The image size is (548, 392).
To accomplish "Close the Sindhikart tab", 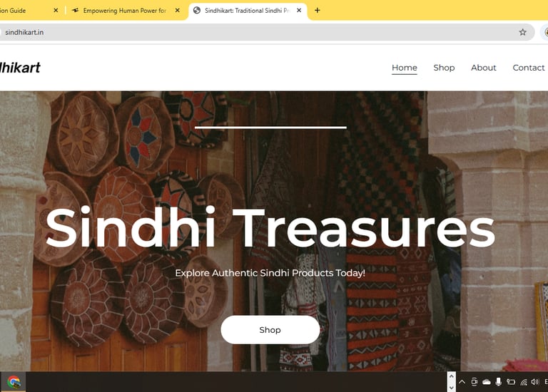I will point(299,11).
